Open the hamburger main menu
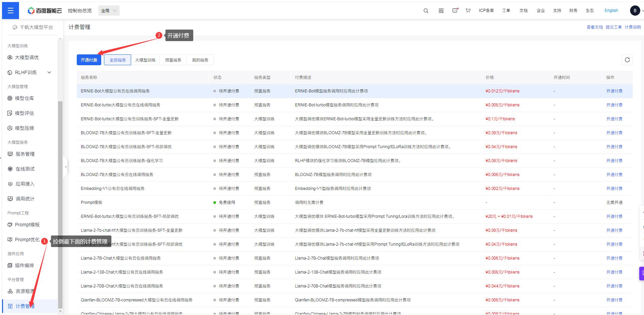 point(11,11)
